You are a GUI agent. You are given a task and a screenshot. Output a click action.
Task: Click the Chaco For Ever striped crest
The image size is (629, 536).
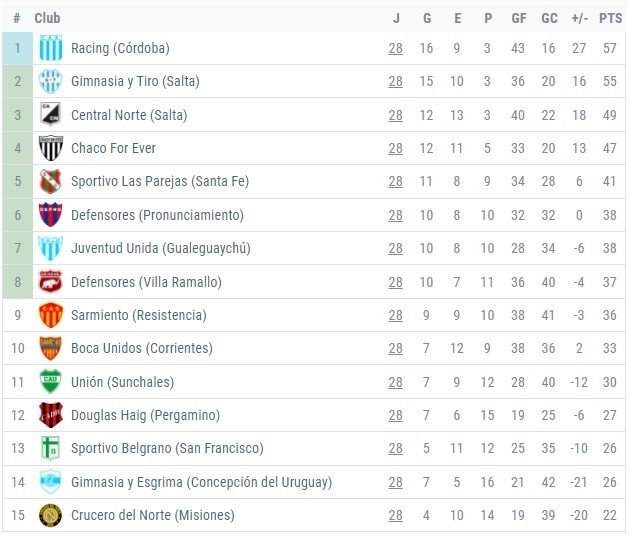51,148
